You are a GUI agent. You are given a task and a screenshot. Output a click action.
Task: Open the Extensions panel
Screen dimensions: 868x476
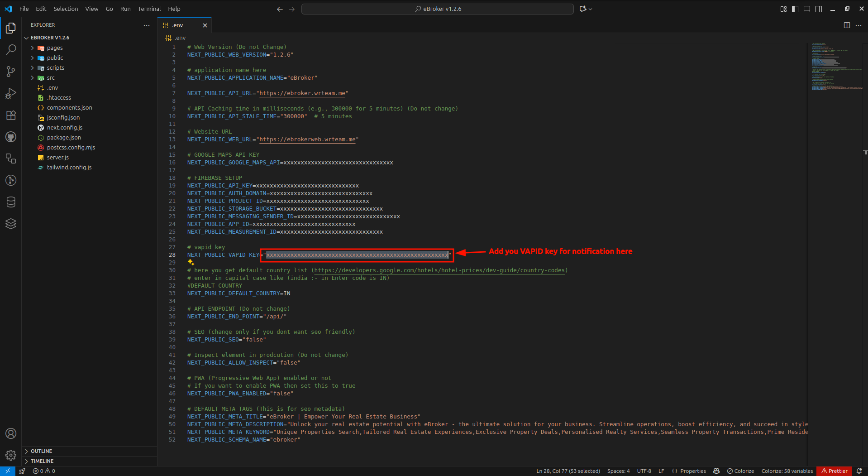pos(11,115)
